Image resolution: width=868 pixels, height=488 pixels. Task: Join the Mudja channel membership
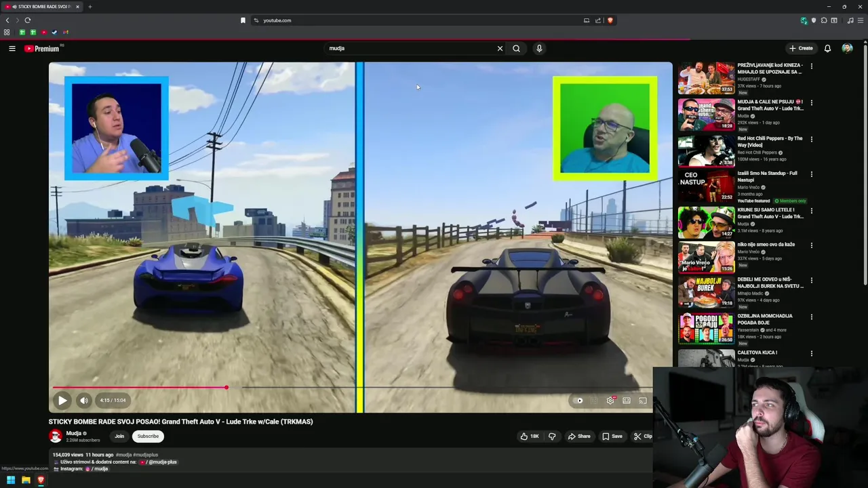(x=119, y=436)
